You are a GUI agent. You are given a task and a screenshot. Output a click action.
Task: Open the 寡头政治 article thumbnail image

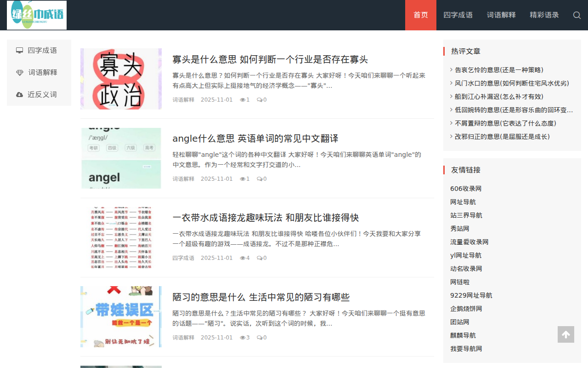click(x=121, y=79)
